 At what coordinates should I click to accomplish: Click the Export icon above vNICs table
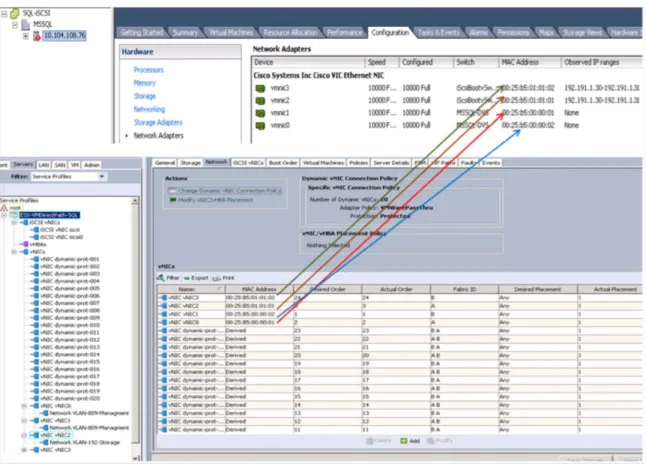(x=187, y=278)
